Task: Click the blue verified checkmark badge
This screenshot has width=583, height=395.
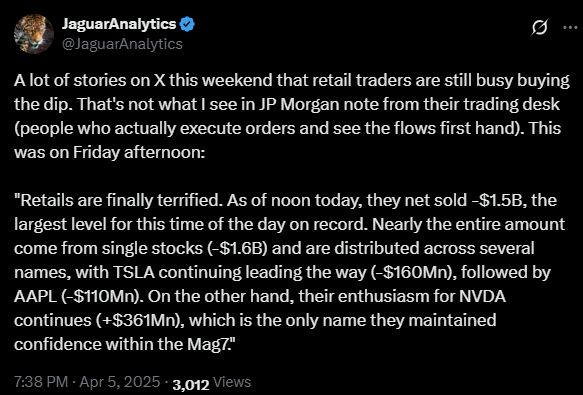Action: click(x=187, y=24)
